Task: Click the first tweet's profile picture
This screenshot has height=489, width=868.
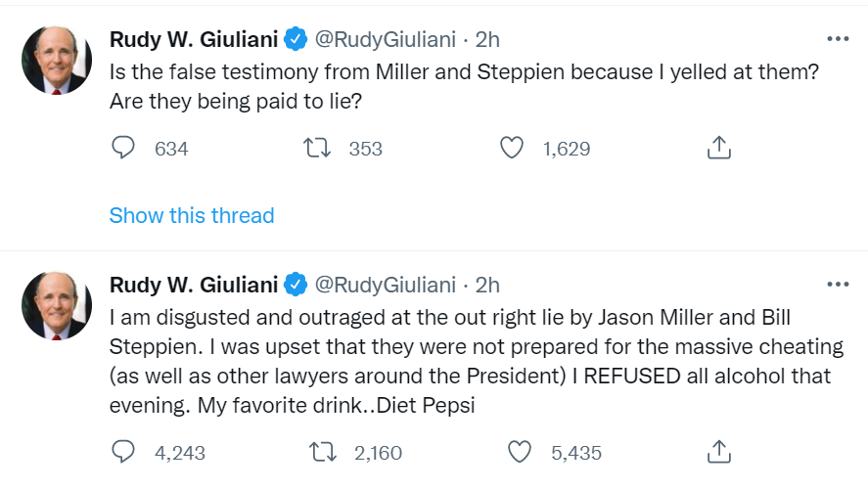Action: (56, 60)
